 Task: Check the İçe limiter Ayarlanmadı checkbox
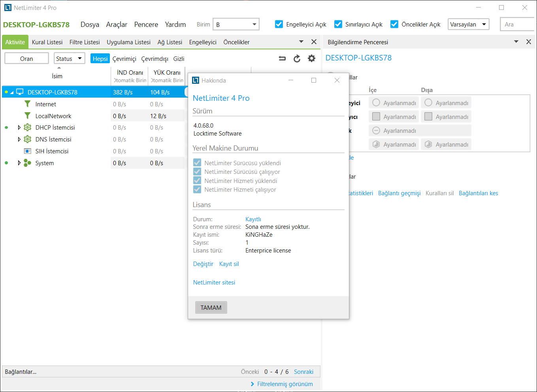376,117
